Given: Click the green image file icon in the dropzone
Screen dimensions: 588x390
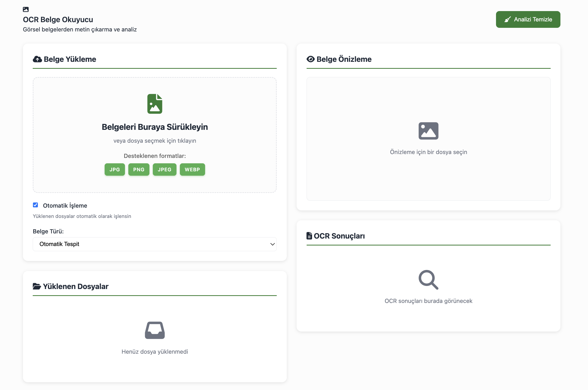Looking at the screenshot, I should click(x=155, y=104).
